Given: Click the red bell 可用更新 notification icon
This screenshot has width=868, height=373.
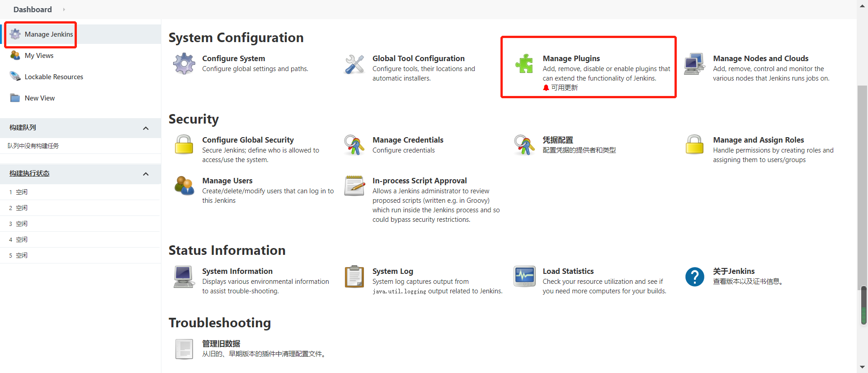Looking at the screenshot, I should 546,88.
